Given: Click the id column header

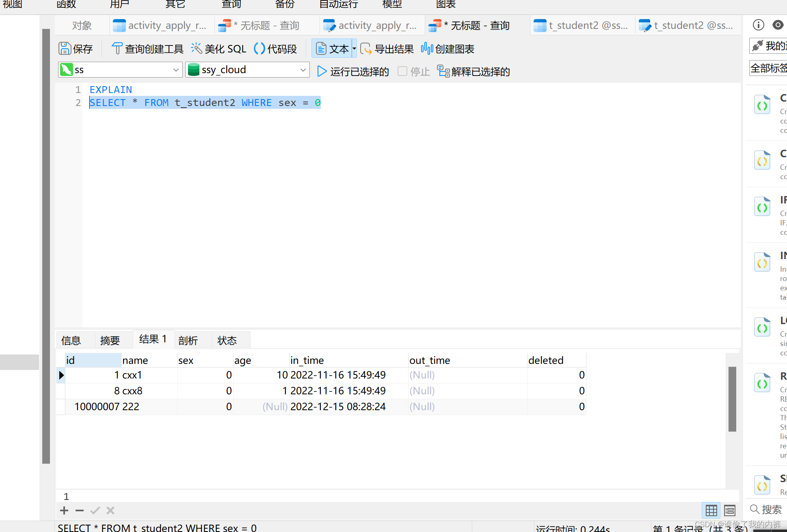Looking at the screenshot, I should click(93, 360).
